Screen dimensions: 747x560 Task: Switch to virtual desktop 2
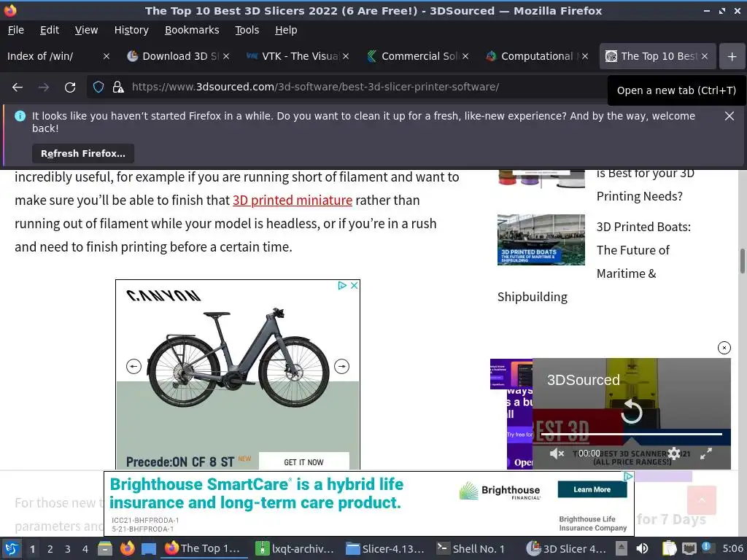click(50, 549)
